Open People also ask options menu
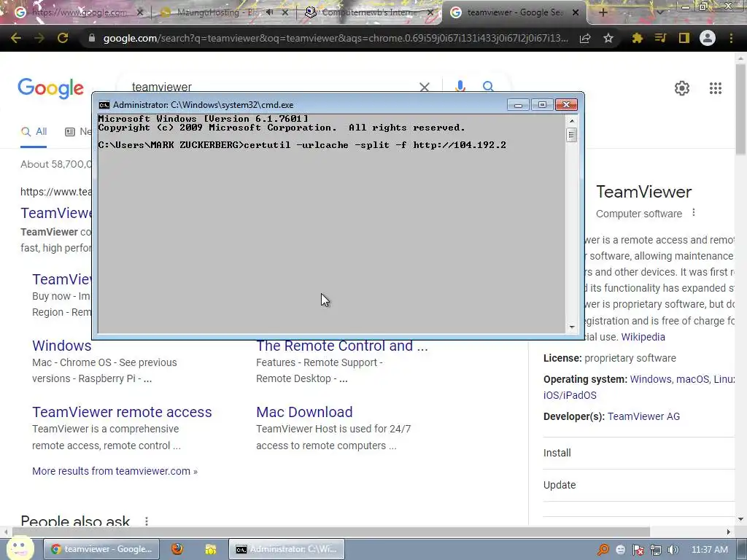This screenshot has height=560, width=747. click(146, 521)
